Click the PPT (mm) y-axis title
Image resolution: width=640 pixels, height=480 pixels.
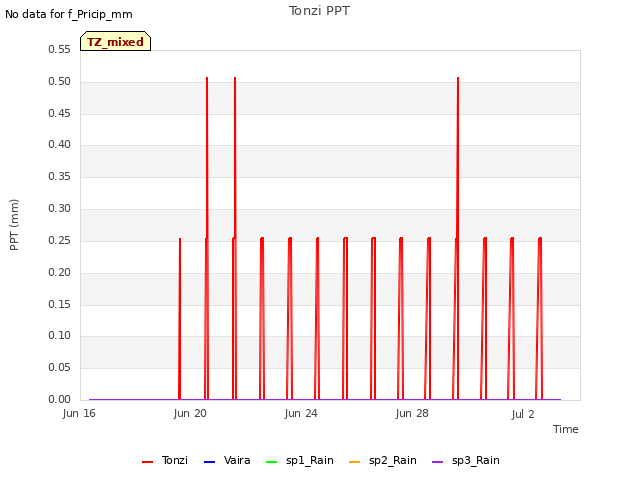pyautogui.click(x=14, y=224)
